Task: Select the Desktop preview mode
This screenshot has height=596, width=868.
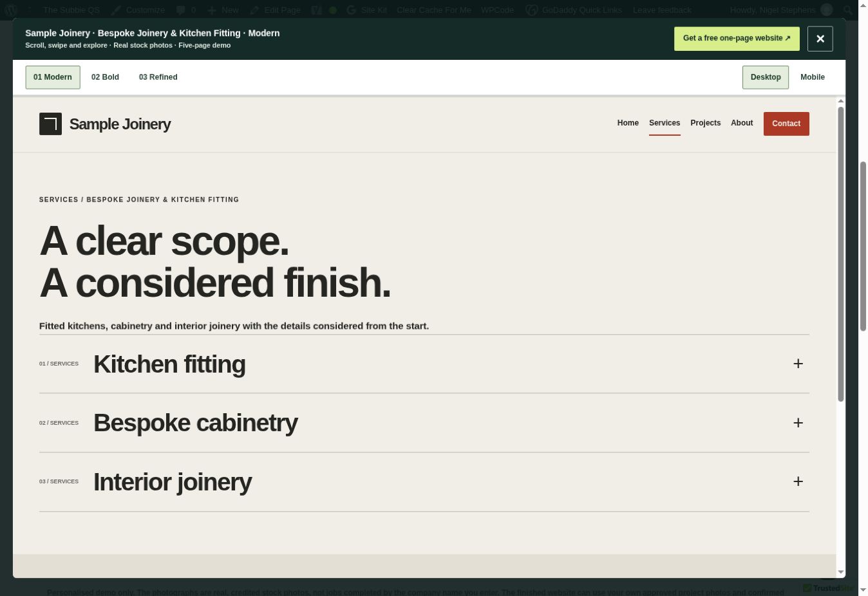Action: (766, 77)
